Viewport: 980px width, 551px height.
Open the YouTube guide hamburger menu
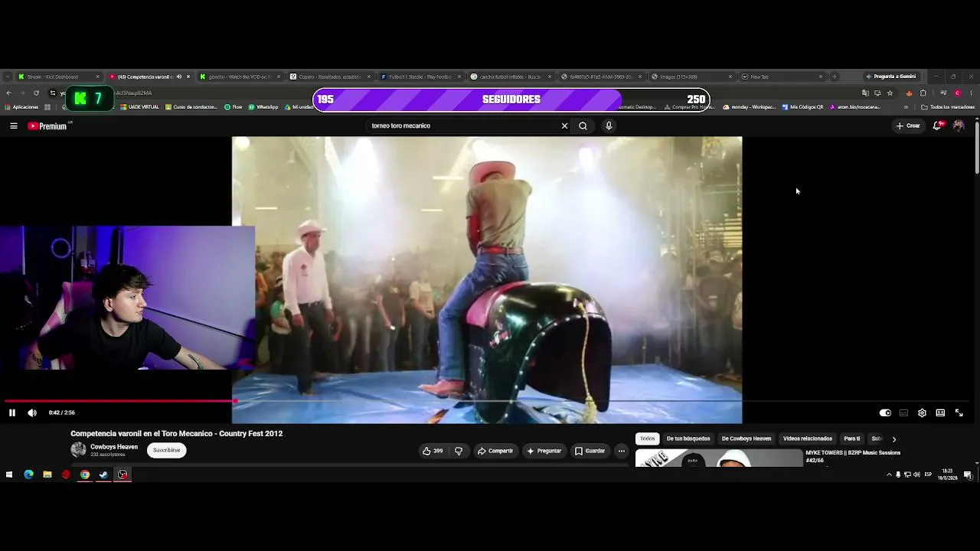14,126
